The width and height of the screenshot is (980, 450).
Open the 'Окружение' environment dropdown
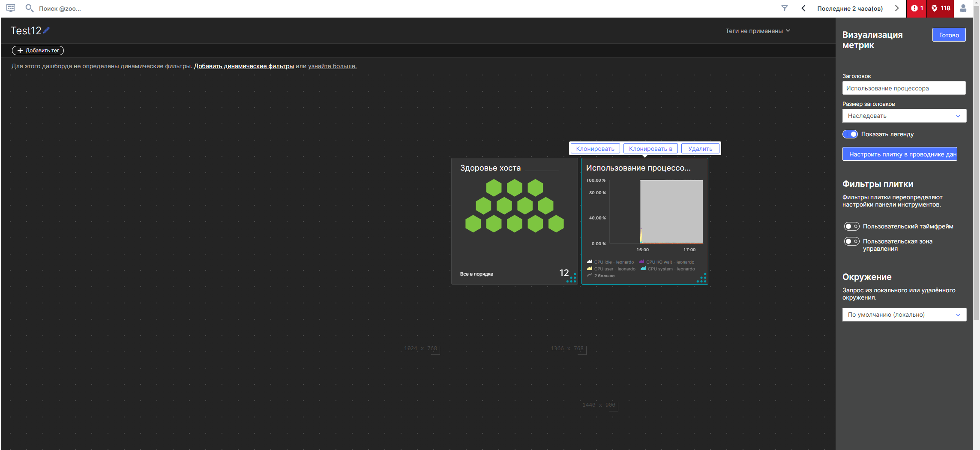coord(904,315)
